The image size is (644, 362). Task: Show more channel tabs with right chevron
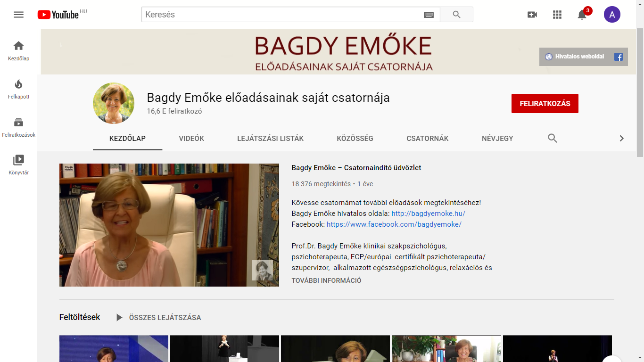pos(621,138)
